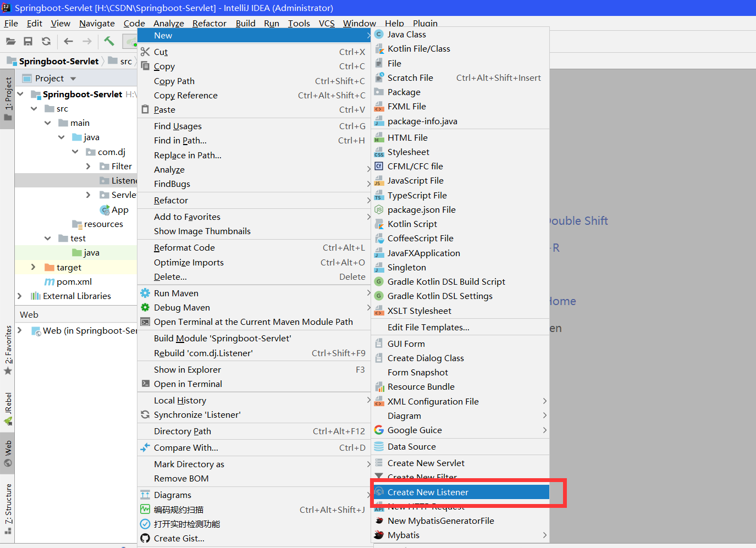Open the VCS menu
This screenshot has width=756, height=548.
[x=327, y=23]
